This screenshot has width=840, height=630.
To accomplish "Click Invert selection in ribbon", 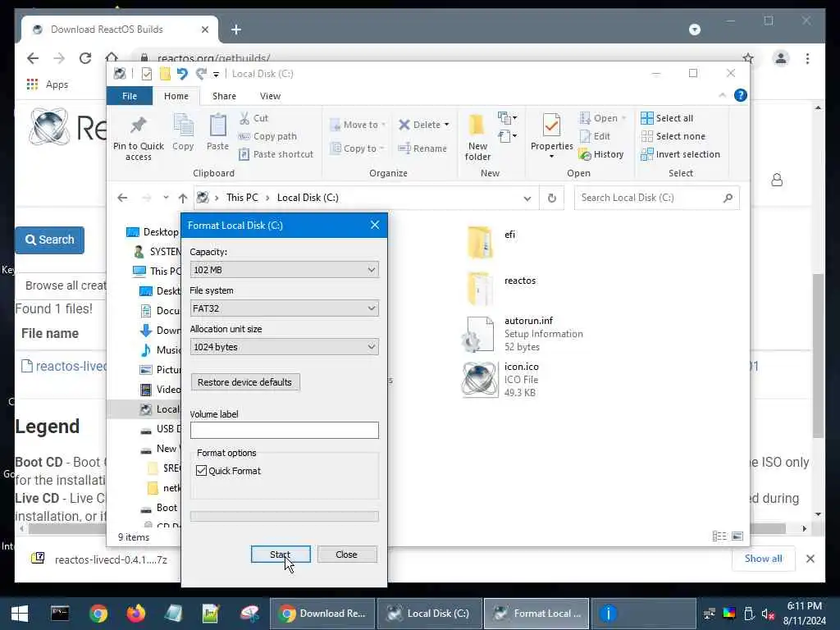I will point(680,154).
